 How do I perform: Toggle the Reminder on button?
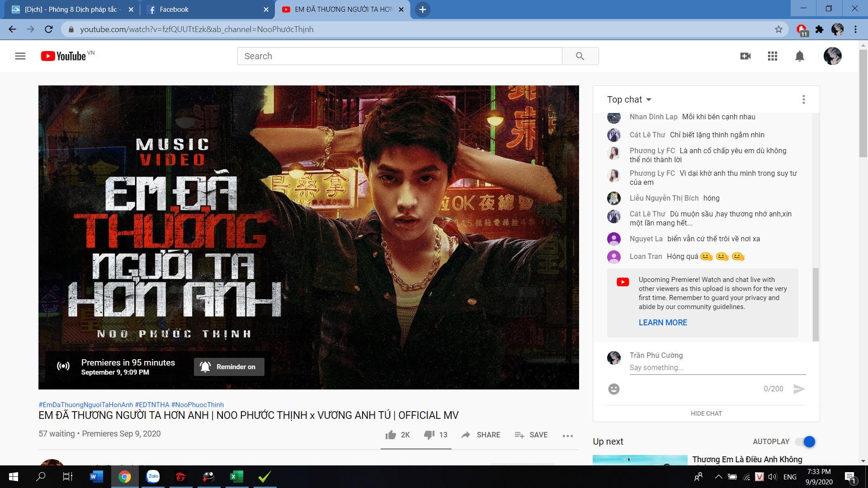pos(229,367)
